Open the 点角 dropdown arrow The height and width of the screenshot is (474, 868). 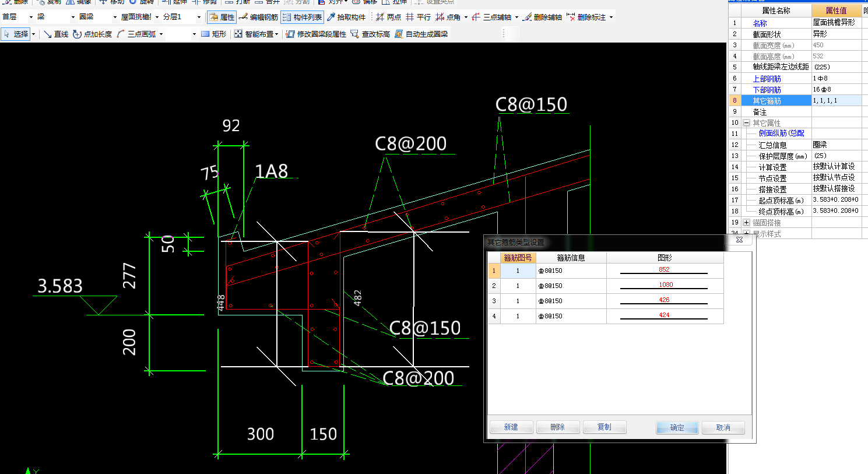tap(466, 17)
